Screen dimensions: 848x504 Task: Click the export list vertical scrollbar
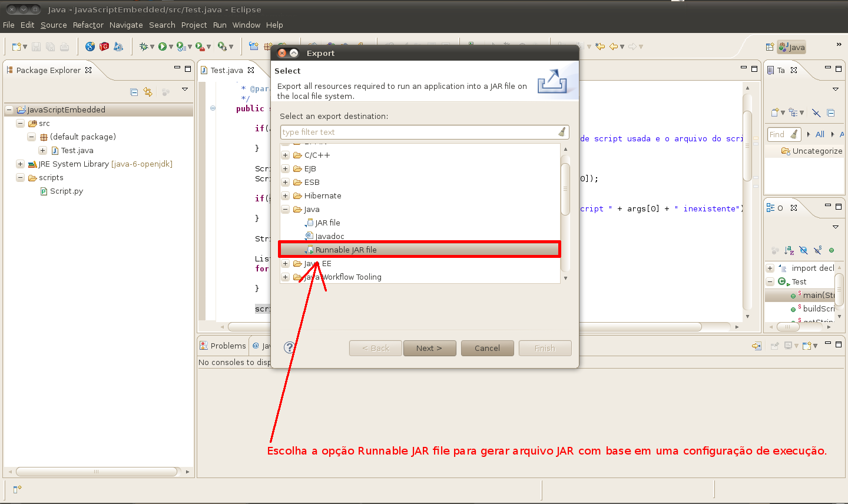click(x=565, y=189)
